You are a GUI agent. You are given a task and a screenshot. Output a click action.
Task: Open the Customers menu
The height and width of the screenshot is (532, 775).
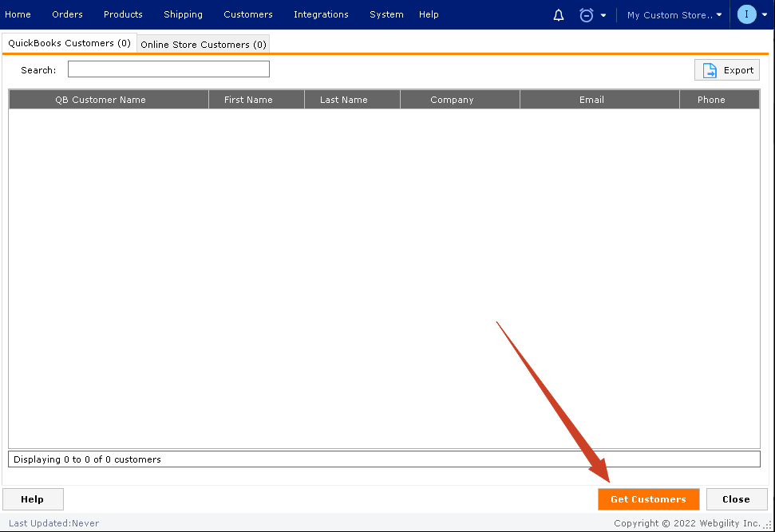[248, 14]
